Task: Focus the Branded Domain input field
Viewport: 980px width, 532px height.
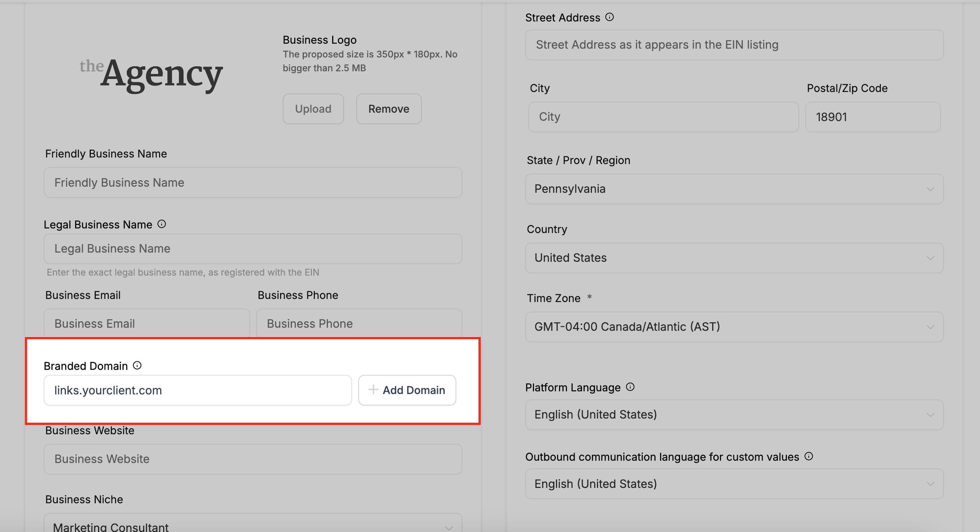Action: [197, 390]
